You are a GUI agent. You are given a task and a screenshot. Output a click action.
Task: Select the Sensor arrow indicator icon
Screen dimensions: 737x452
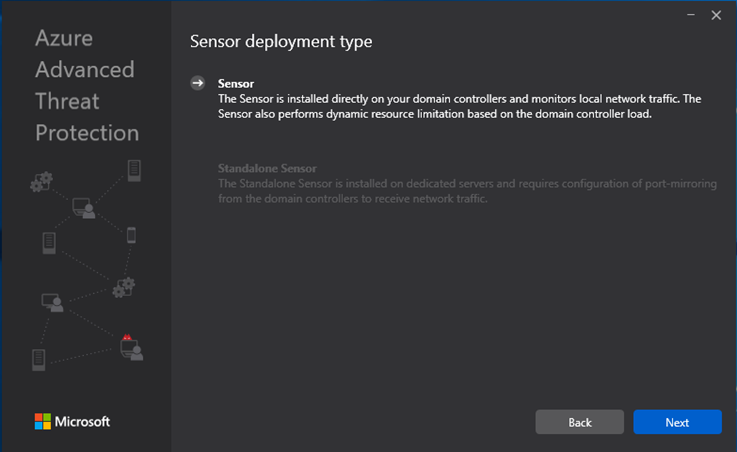coord(197,83)
